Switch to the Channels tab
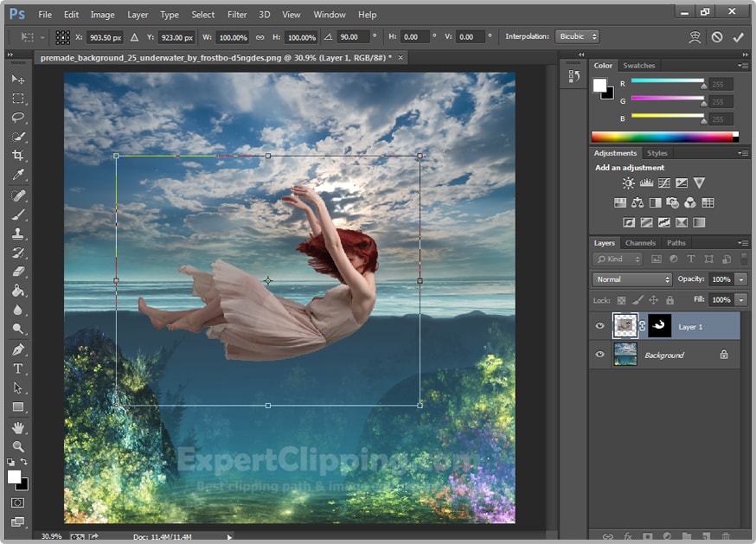This screenshot has width=756, height=544. (x=640, y=243)
